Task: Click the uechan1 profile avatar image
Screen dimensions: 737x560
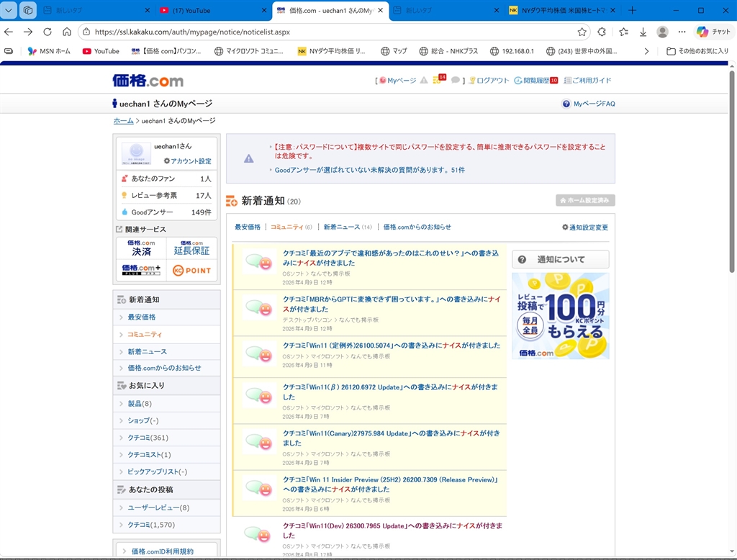Action: pos(136,153)
